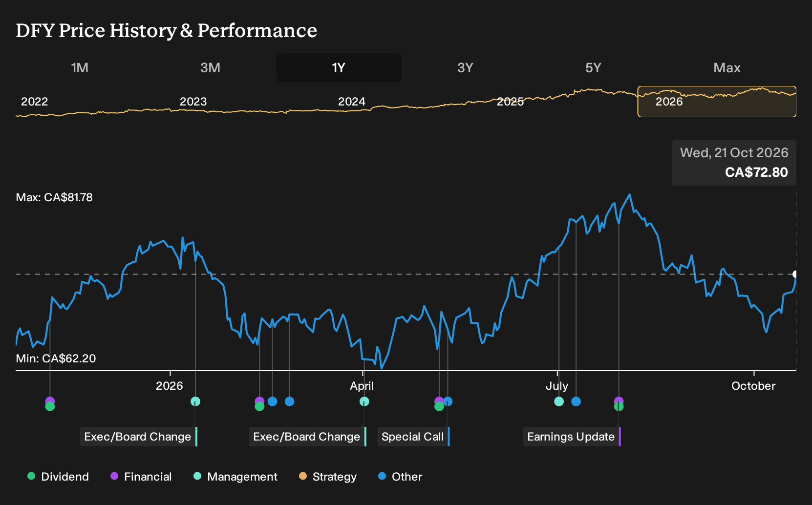
Task: Select the 1M time range tab
Action: tap(80, 67)
